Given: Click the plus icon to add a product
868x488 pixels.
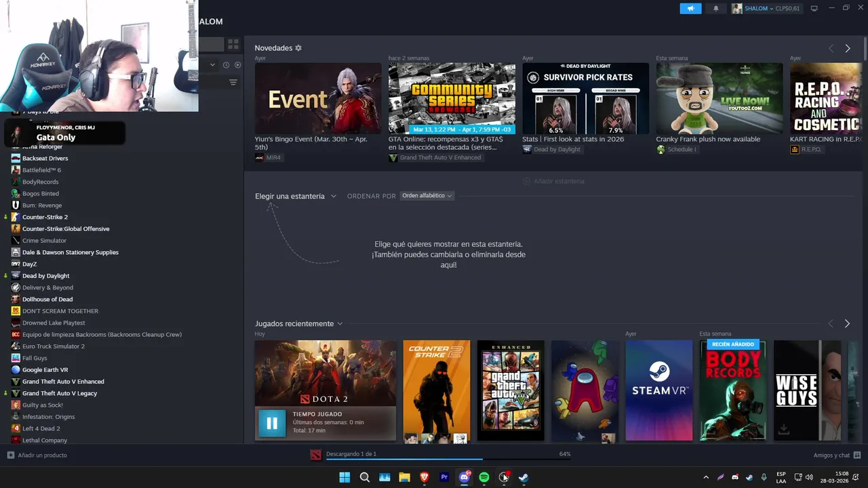Looking at the screenshot, I should (10, 455).
